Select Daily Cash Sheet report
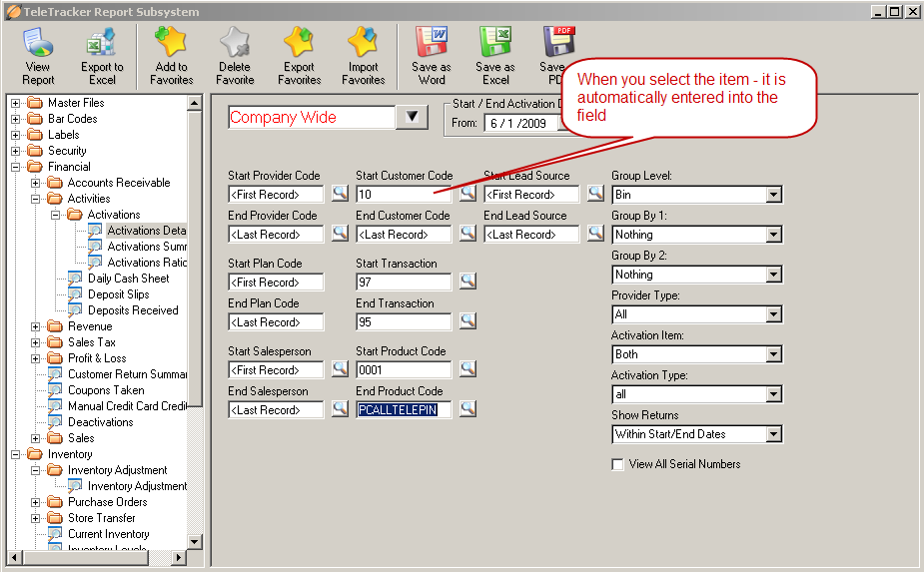924x572 pixels. (x=128, y=279)
